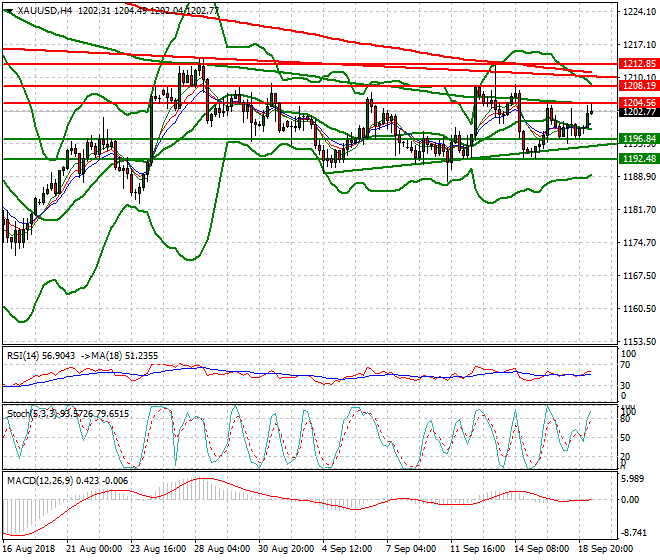660x560 pixels.
Task: Click the 23 Aug 16:00 time label
Action: 158,549
